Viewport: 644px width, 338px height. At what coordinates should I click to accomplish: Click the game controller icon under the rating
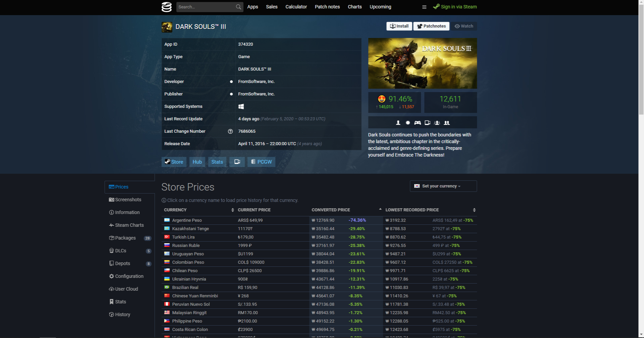coord(417,123)
